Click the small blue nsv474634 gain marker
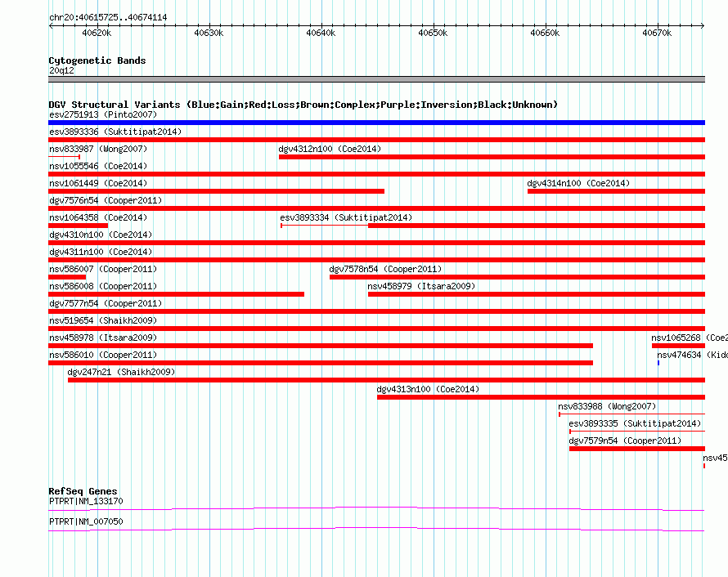The height and width of the screenshot is (577, 728). point(658,363)
